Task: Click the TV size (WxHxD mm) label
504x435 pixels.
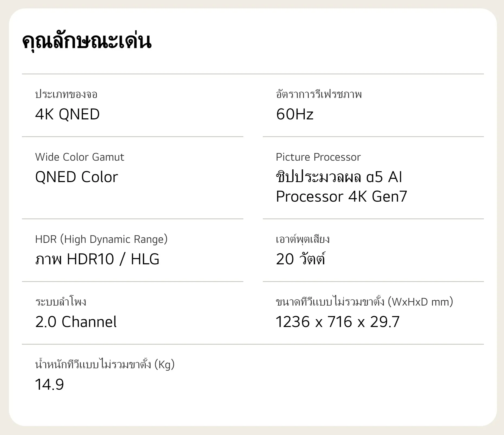Action: tap(364, 302)
